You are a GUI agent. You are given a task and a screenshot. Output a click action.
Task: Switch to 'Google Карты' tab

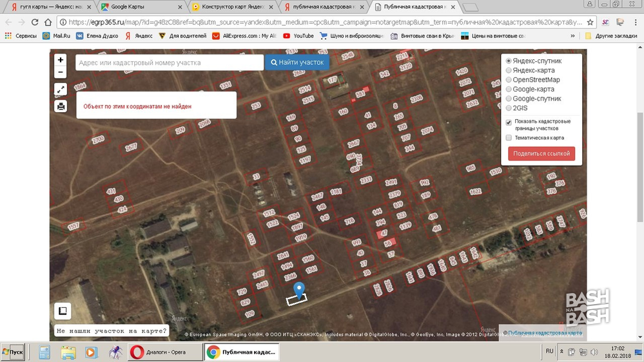(x=142, y=6)
